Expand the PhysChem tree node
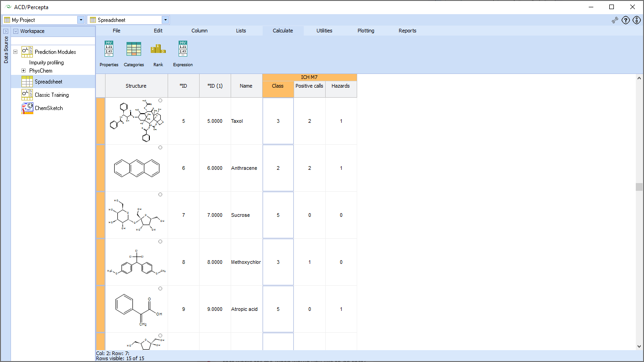Image resolution: width=644 pixels, height=362 pixels. pyautogui.click(x=24, y=71)
